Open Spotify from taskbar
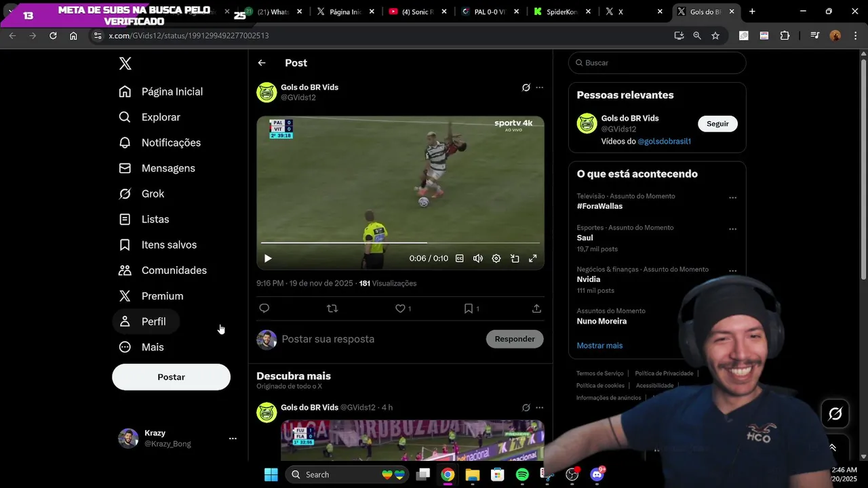 [x=522, y=474]
